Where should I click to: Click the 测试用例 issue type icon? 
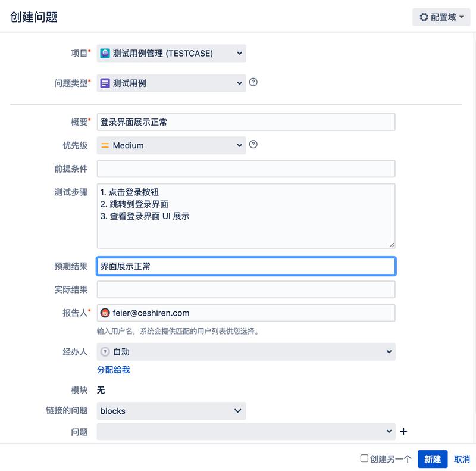coord(107,83)
